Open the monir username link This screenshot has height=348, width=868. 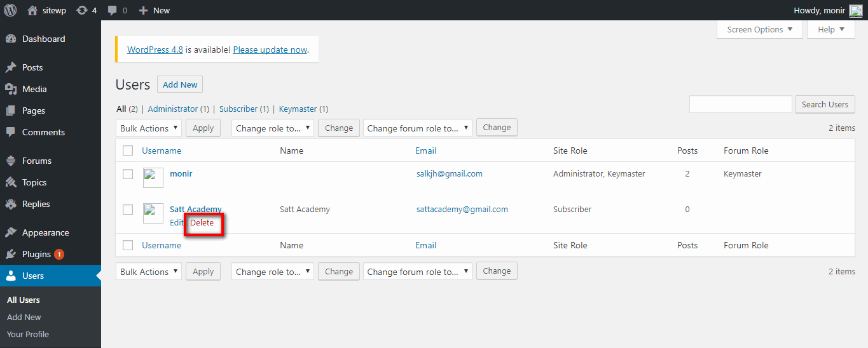(x=181, y=173)
